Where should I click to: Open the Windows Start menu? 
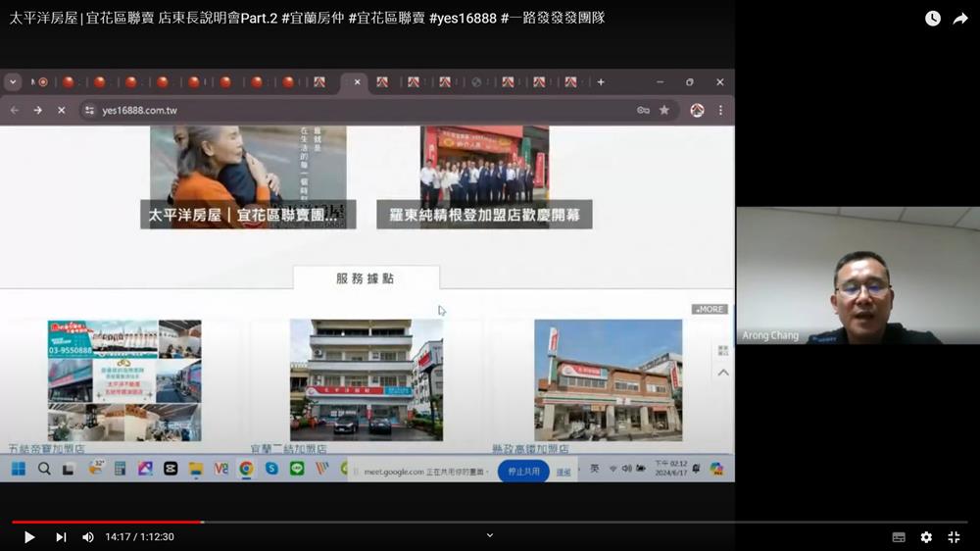point(19,469)
